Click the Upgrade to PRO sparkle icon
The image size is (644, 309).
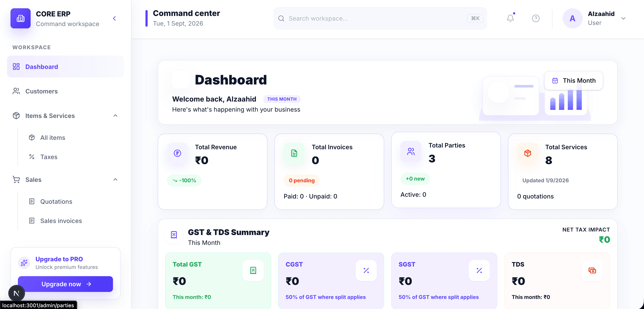[x=24, y=263]
